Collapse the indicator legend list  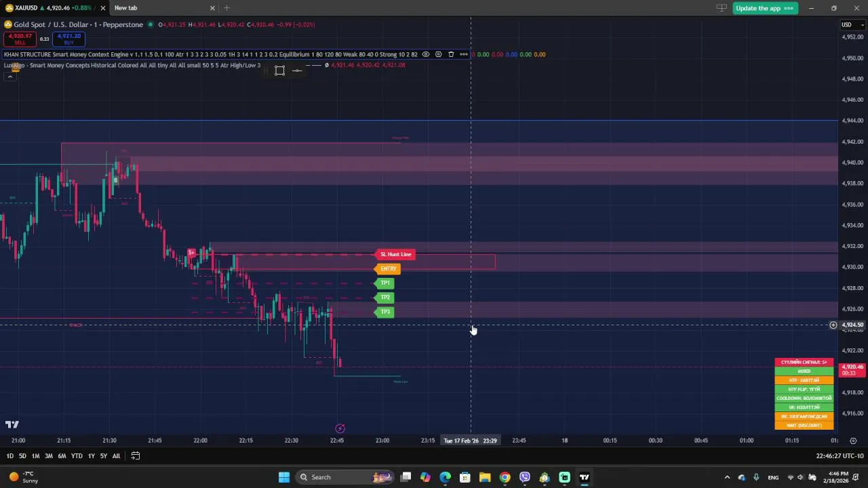(10, 77)
